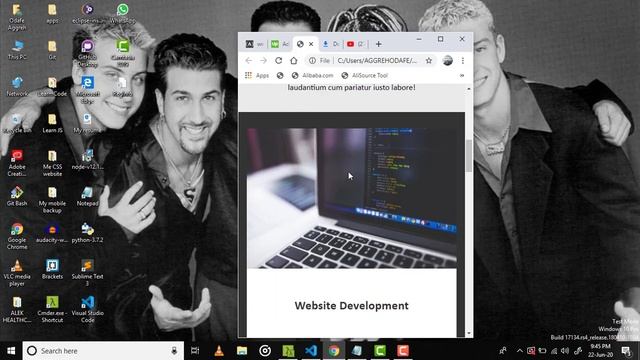Image resolution: width=640 pixels, height=360 pixels.
Task: Open the Windows Start menu
Action: coord(11,351)
